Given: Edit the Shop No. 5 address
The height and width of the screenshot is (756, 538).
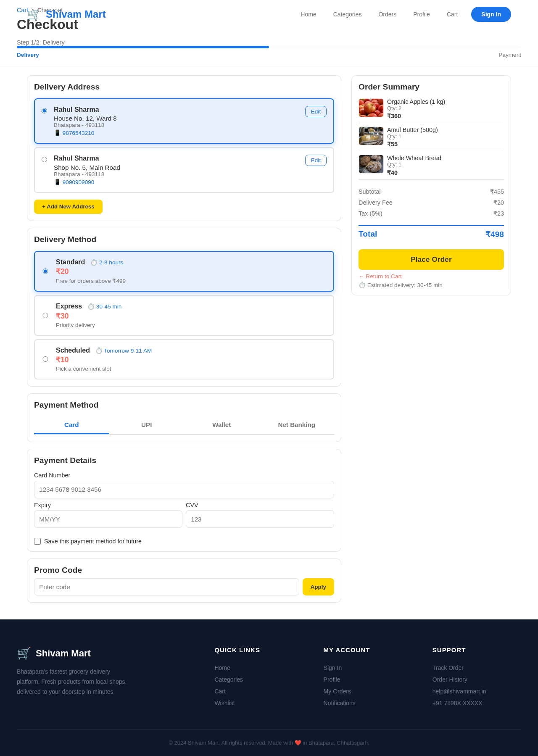Looking at the screenshot, I should [316, 160].
